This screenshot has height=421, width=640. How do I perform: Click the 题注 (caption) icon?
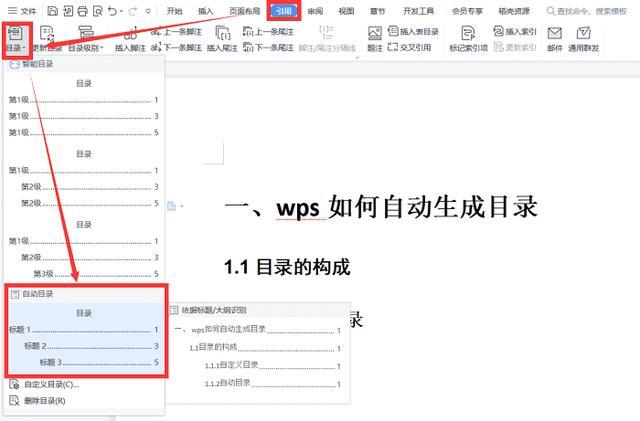[374, 38]
